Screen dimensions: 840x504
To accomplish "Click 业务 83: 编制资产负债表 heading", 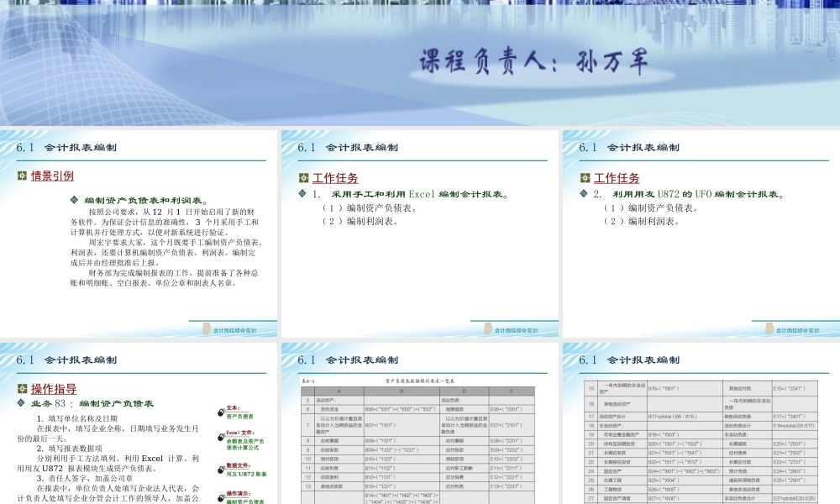I will pyautogui.click(x=92, y=403).
